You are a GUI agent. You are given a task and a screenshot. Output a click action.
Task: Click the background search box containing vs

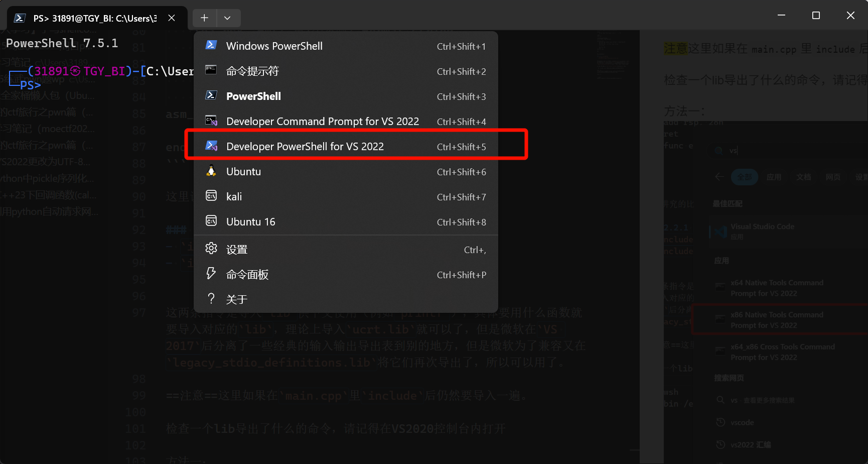pos(788,150)
